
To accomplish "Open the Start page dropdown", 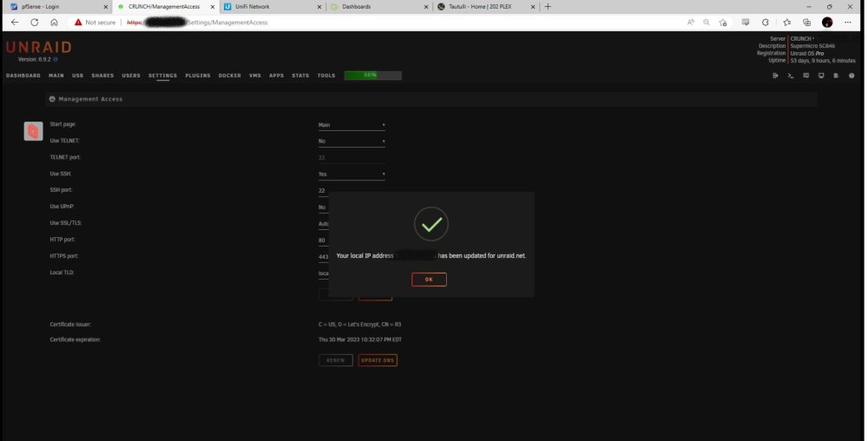I will pos(352,125).
